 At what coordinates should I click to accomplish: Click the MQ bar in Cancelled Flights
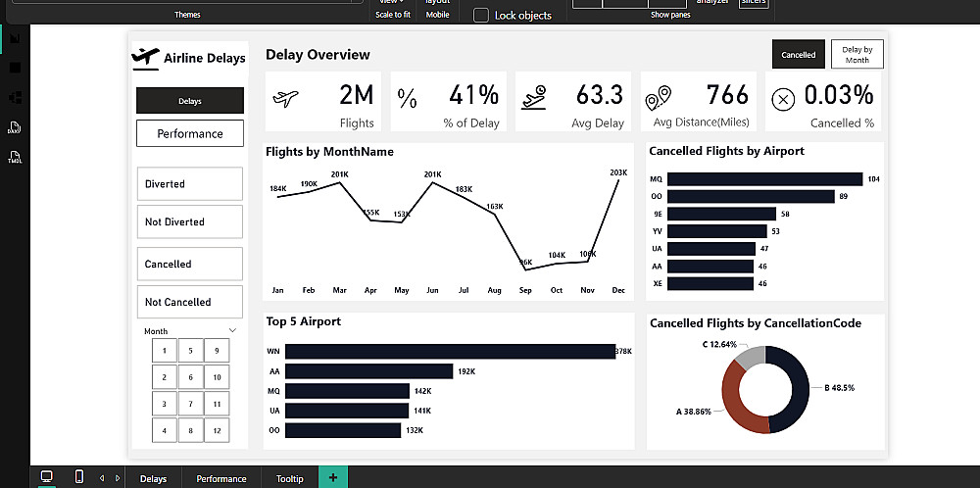765,179
